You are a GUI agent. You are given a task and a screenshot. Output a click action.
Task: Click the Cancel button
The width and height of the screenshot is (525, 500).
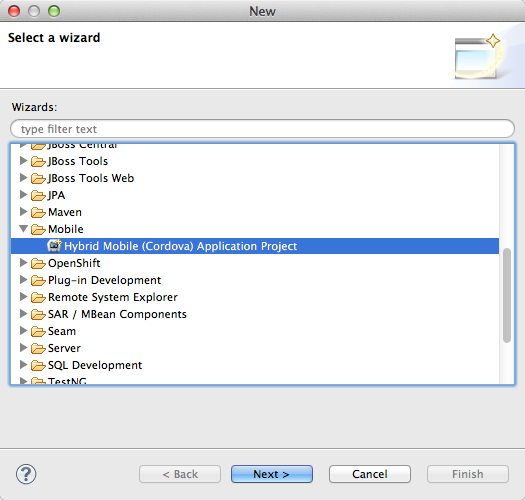(x=370, y=474)
